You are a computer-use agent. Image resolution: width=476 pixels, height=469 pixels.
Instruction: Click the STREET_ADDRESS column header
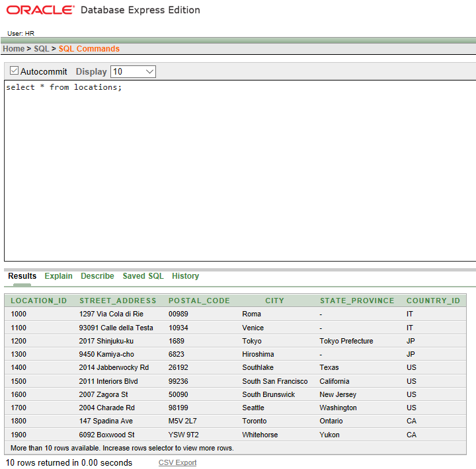pos(118,301)
